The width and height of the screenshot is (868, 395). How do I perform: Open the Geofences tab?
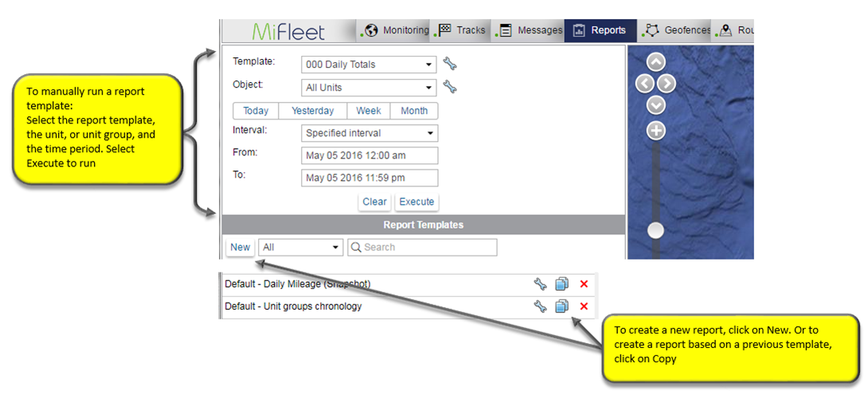point(678,31)
